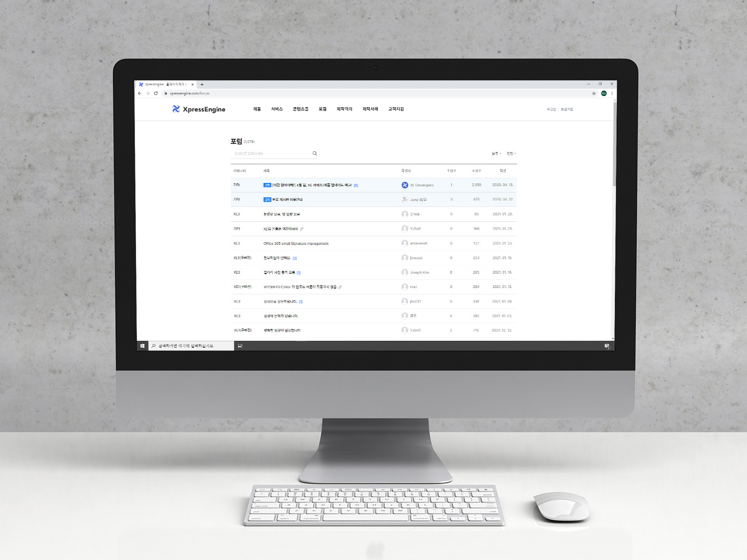This screenshot has height=560, width=747.
Task: Click the forum search magnifier icon
Action: click(x=315, y=154)
